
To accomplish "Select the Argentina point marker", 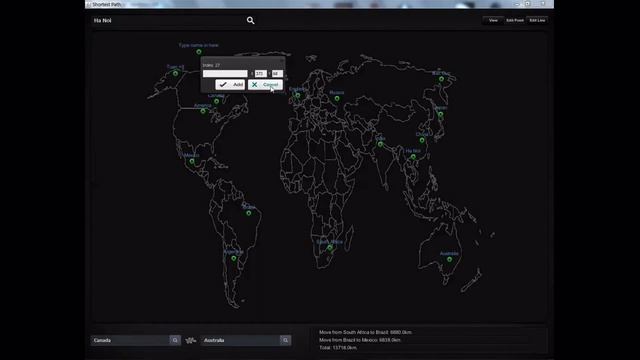I will coord(233,258).
